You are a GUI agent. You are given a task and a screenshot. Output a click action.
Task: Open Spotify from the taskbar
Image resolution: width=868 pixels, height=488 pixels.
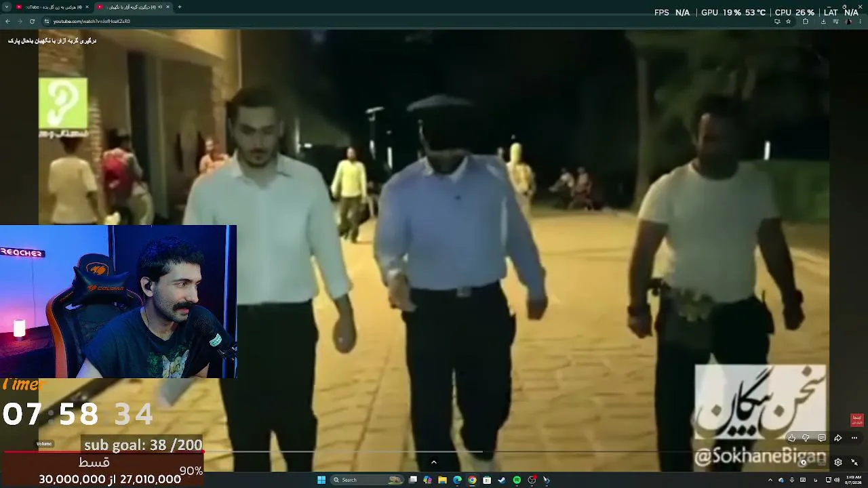coord(517,480)
